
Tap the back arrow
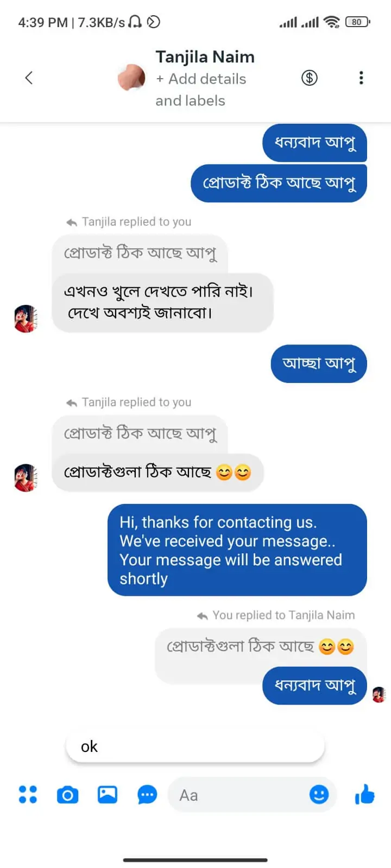29,78
